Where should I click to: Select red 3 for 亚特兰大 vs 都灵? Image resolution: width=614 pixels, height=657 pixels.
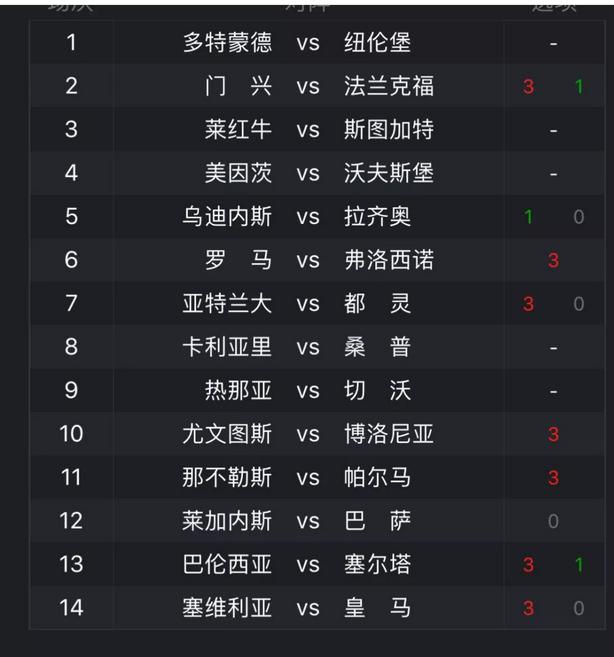528,304
